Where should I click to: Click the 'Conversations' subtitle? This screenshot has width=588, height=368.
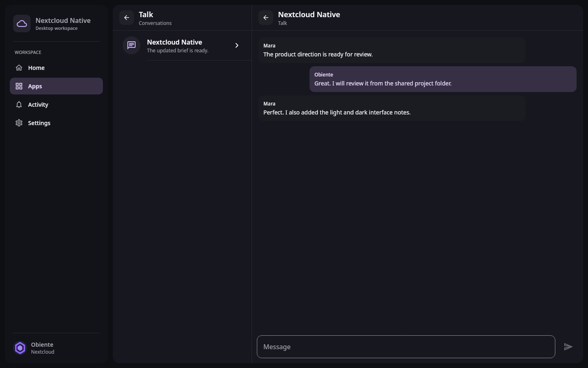[x=155, y=23]
